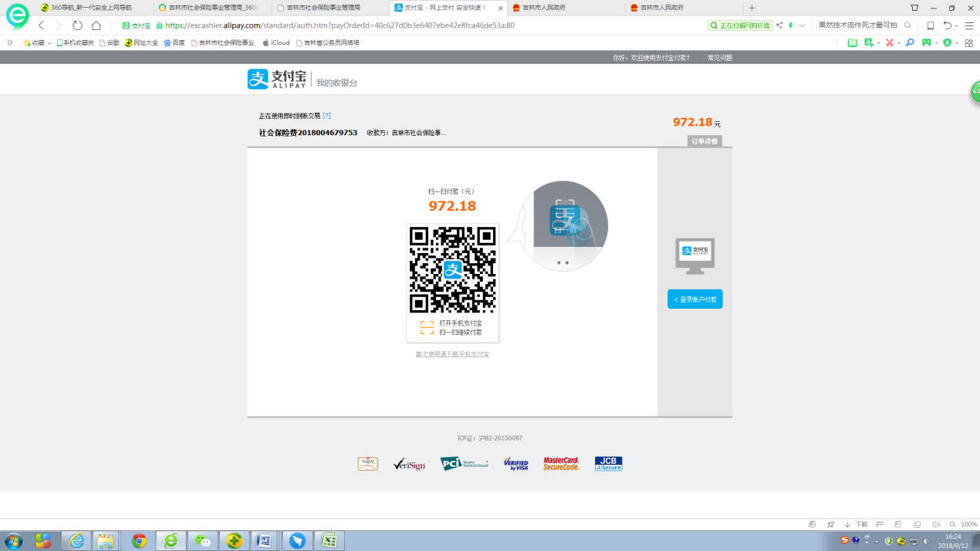The image size is (980, 551).
Task: Open the browser hamburger main menu
Action: [969, 25]
